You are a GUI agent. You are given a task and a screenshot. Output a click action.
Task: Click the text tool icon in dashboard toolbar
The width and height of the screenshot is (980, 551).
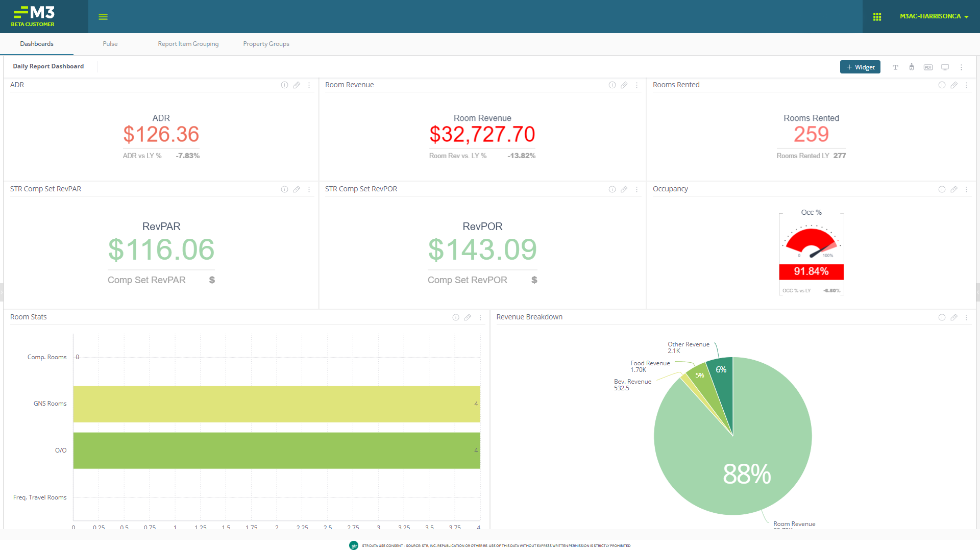895,67
